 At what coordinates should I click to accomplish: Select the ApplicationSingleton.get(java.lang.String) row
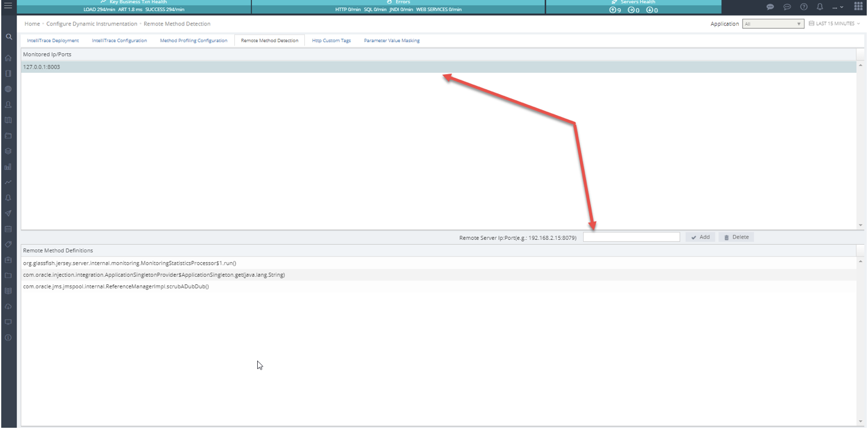pyautogui.click(x=438, y=275)
